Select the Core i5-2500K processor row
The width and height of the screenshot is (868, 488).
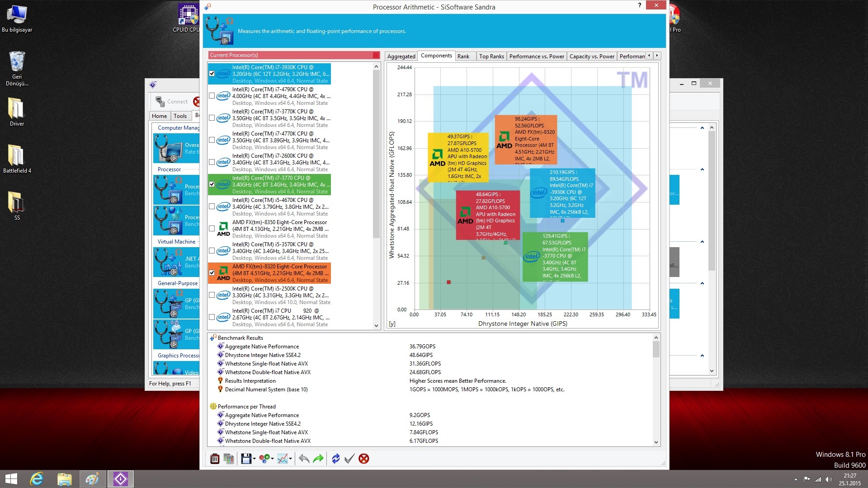click(x=269, y=296)
